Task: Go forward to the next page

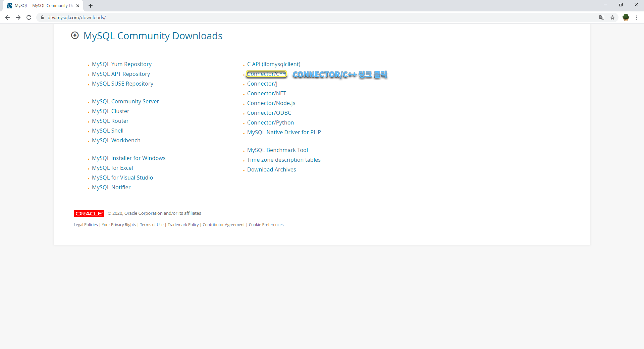Action: pyautogui.click(x=18, y=17)
